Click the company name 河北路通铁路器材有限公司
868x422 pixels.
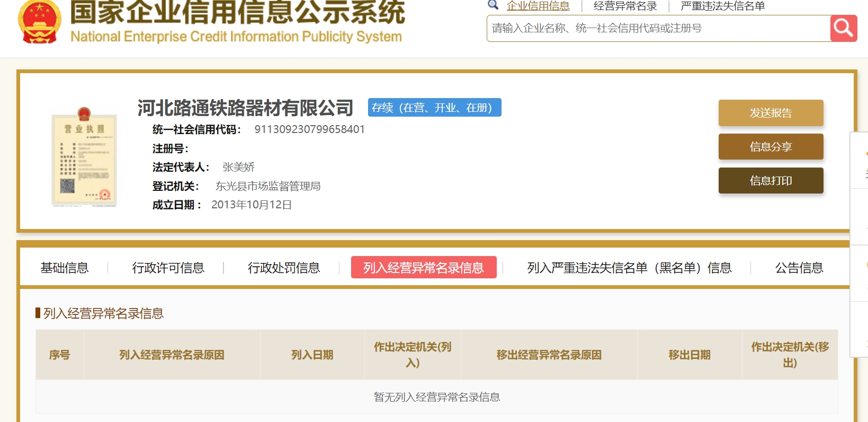[245, 108]
